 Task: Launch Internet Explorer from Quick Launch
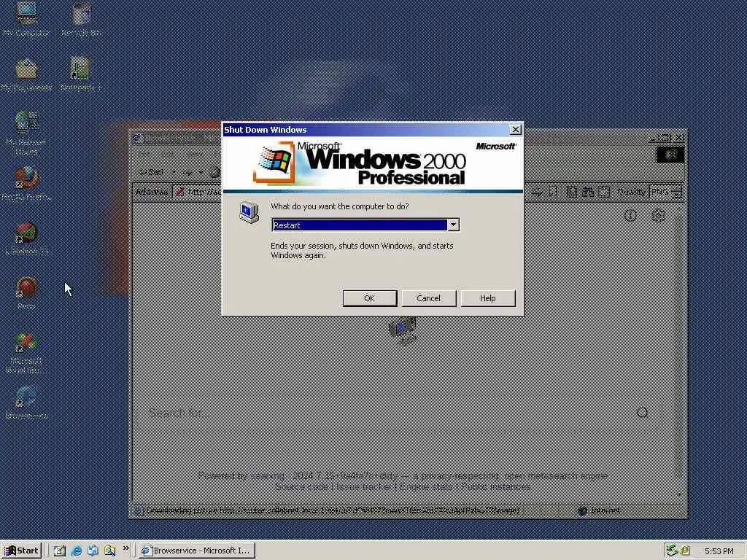click(76, 551)
